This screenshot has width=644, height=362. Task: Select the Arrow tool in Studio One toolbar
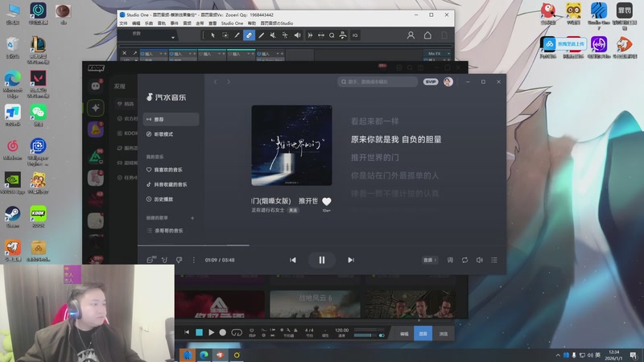click(213, 35)
